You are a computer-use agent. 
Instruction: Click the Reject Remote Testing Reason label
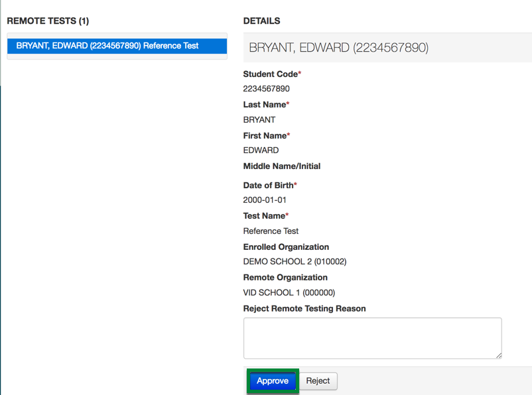pos(304,308)
